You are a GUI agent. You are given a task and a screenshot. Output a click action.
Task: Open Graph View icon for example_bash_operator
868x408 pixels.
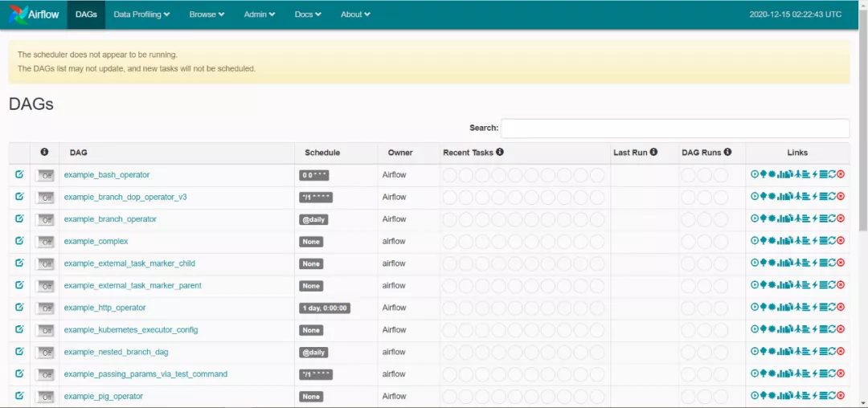pyautogui.click(x=772, y=174)
